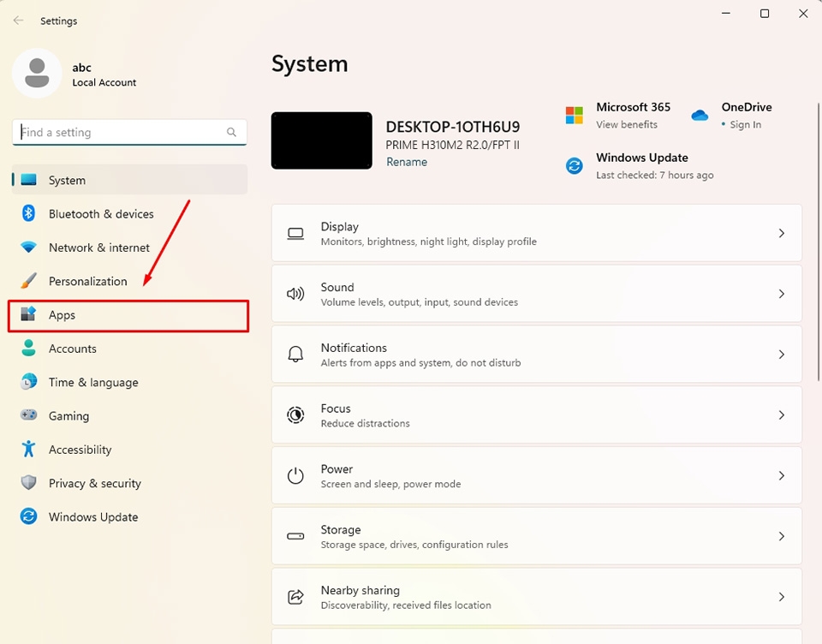822x644 pixels.
Task: Click the Find a setting search box
Action: [x=129, y=132]
